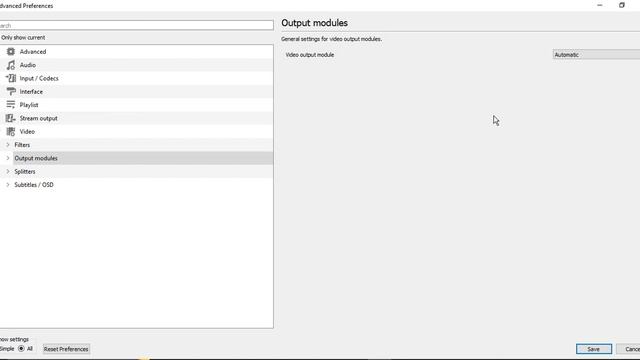Expand the Splitters tree node
Screen dimensions: 640x360
(x=7, y=171)
